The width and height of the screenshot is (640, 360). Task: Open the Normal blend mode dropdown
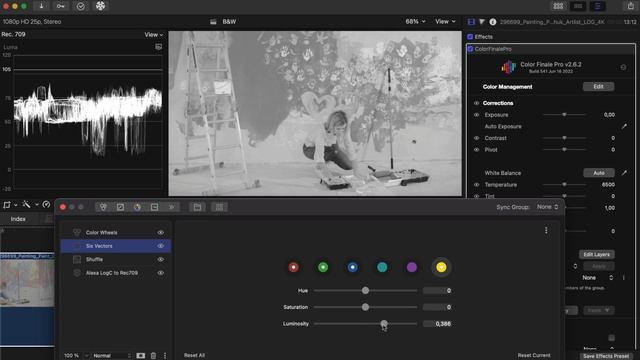112,356
